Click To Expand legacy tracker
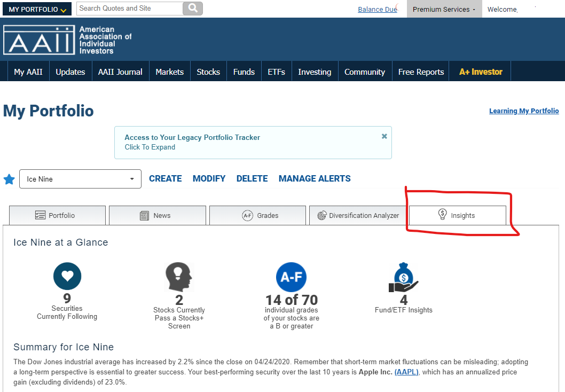Image resolution: width=565 pixels, height=392 pixels. (x=150, y=147)
